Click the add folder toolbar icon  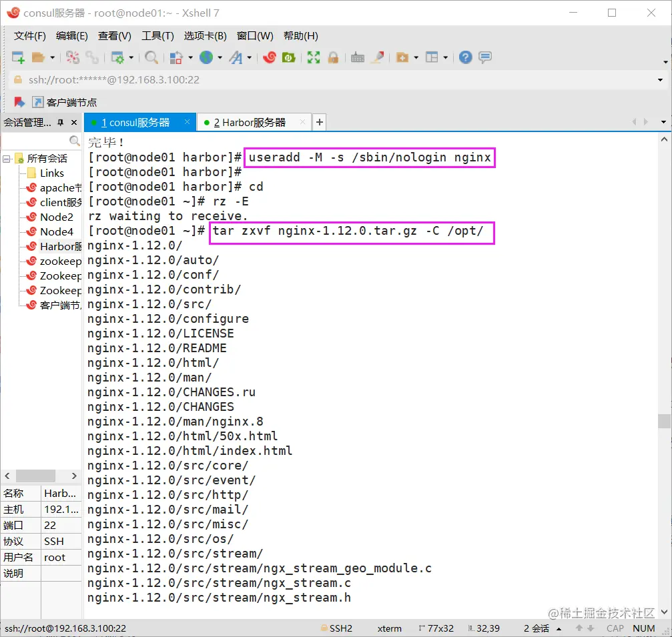[402, 57]
